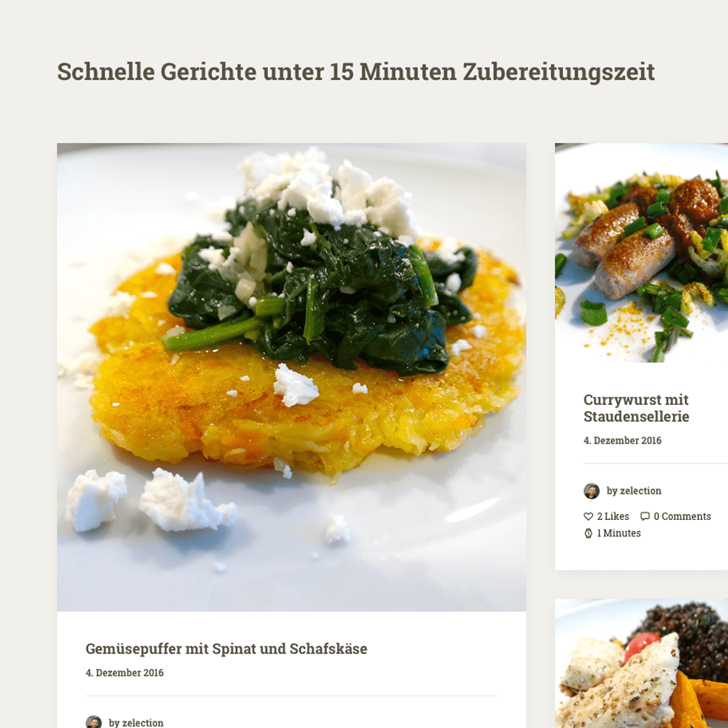Click by zelection under Gemüsepuffer recipe
This screenshot has height=728, width=728.
[x=136, y=723]
